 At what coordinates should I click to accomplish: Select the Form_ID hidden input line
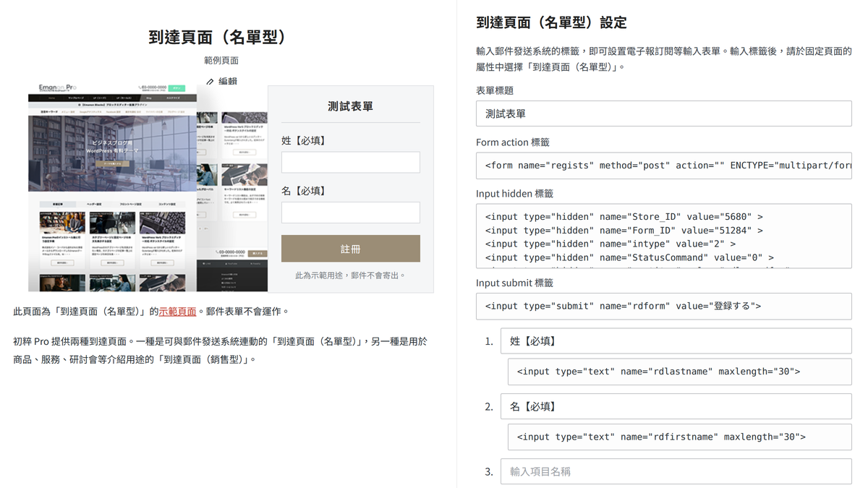point(624,230)
